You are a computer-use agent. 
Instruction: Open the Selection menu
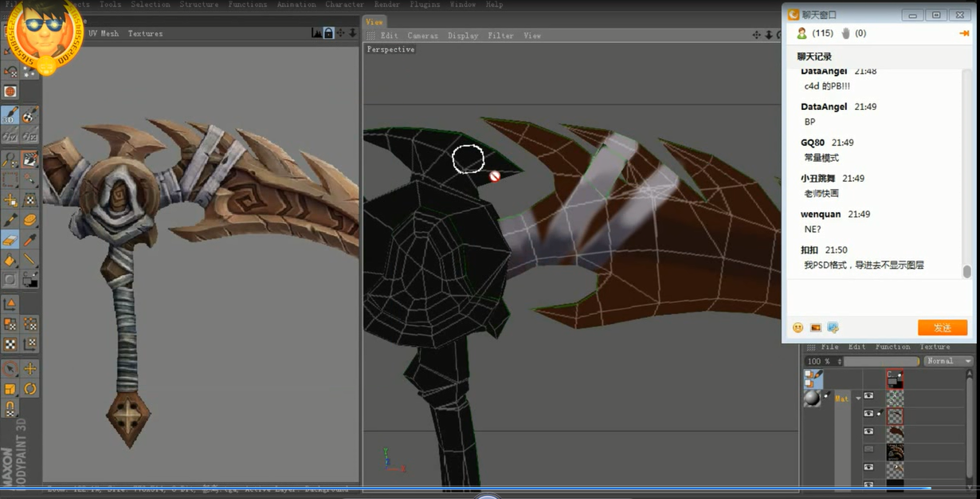pos(150,4)
